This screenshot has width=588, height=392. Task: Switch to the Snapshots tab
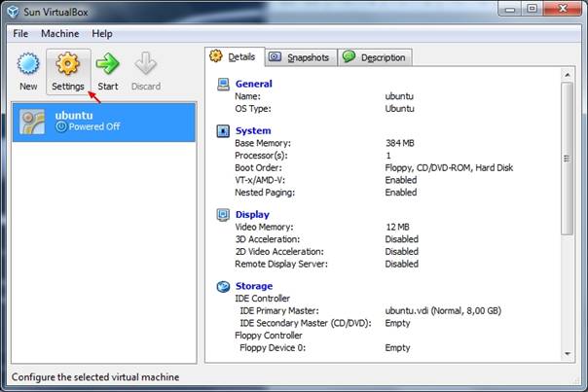(301, 57)
